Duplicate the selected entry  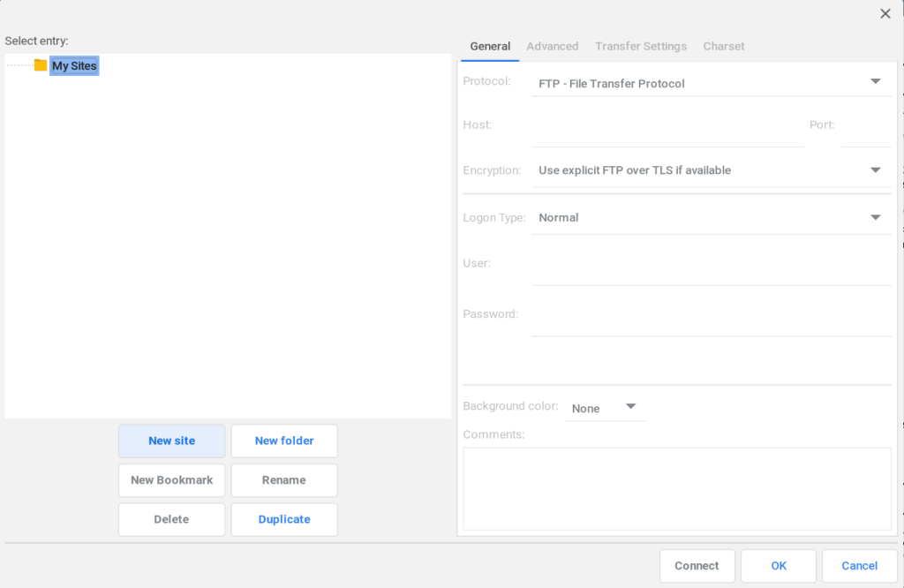pos(284,519)
